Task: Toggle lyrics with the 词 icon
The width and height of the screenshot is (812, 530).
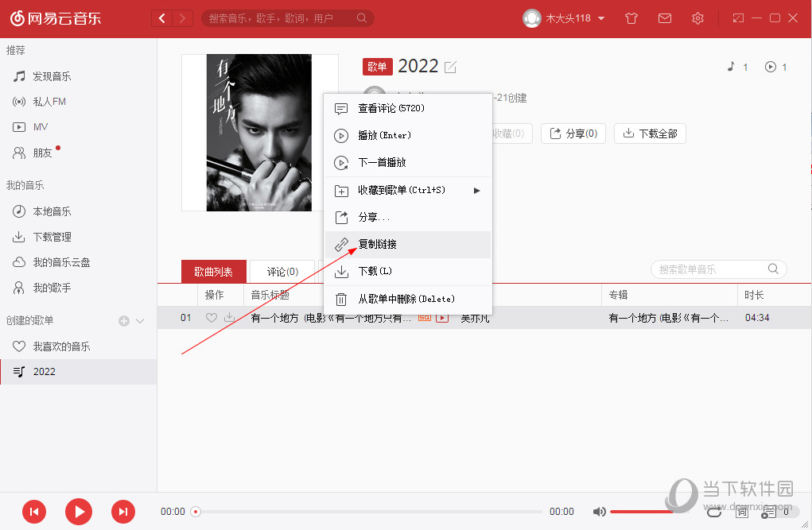Action: [x=741, y=512]
